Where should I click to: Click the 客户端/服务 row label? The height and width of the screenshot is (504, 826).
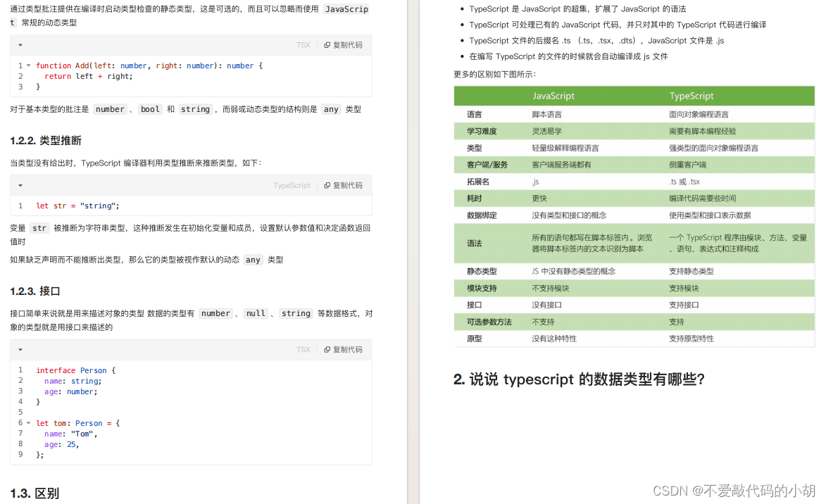point(487,165)
